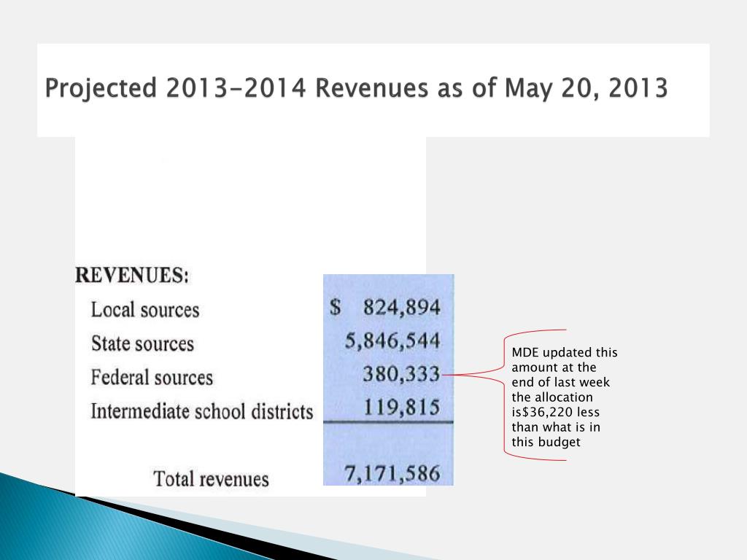Select the Local sources row label

click(145, 310)
